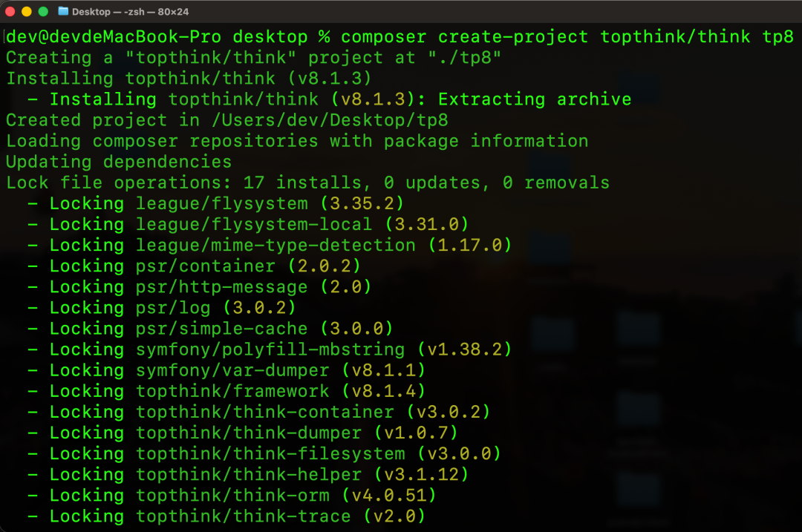Click the "composer create-project topthink/think tp8" command
The image size is (802, 532).
pos(567,37)
